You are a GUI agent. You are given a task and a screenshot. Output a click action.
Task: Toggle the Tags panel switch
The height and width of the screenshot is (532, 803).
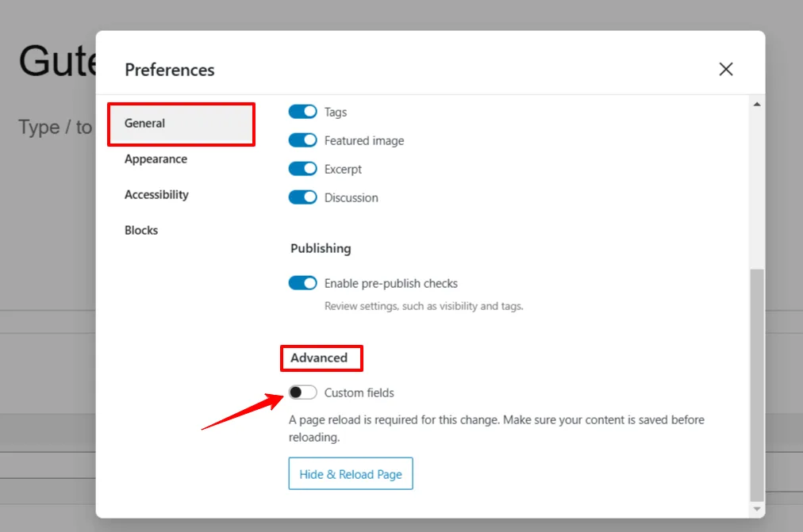click(x=302, y=112)
